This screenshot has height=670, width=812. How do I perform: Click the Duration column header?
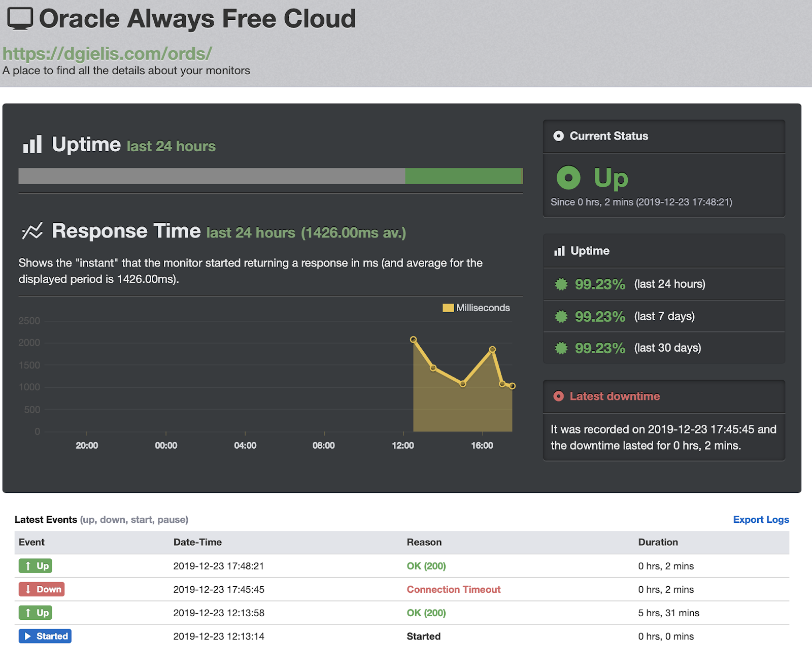tap(658, 542)
